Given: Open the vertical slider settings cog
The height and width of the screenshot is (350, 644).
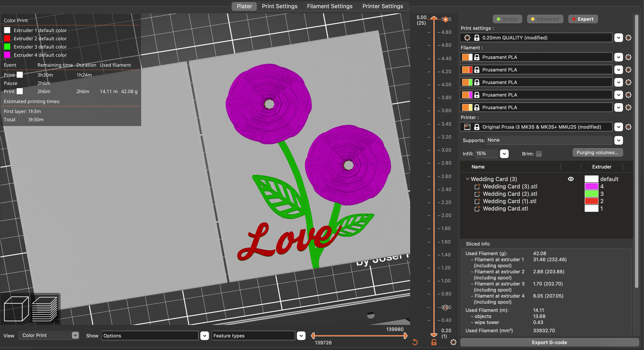Looking at the screenshot, I should point(453,342).
